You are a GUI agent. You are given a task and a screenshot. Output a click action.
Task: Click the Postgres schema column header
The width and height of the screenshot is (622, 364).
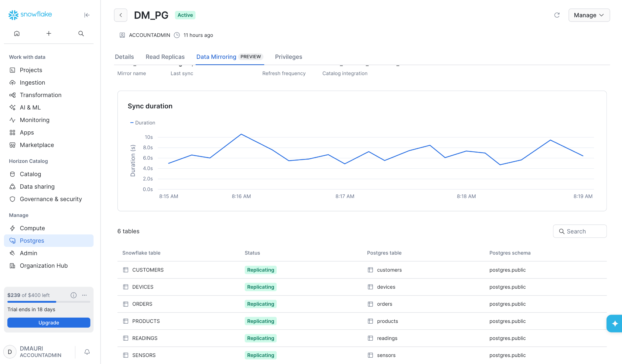click(510, 253)
